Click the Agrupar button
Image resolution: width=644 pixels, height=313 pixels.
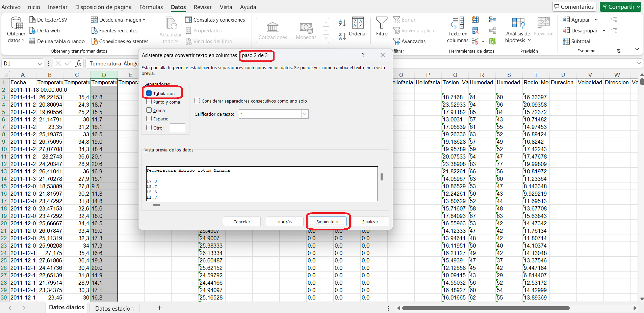(x=576, y=20)
